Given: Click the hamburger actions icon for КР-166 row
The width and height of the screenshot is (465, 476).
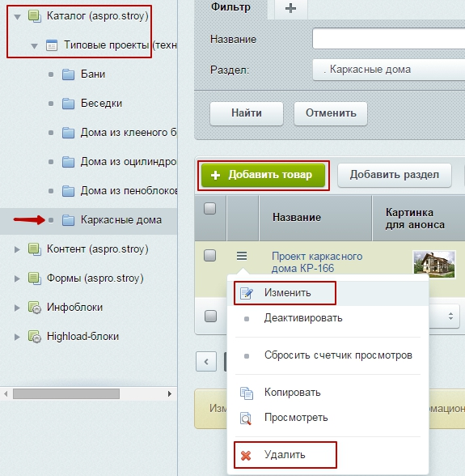Looking at the screenshot, I should [242, 256].
